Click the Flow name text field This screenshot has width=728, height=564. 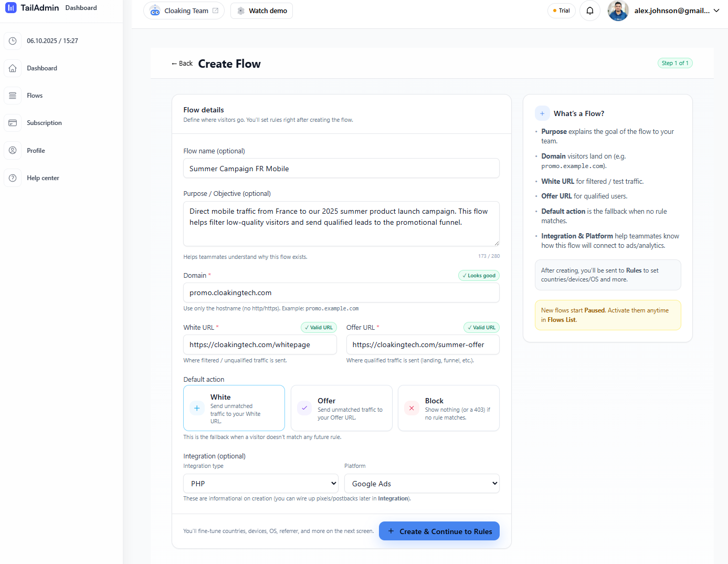coord(341,169)
